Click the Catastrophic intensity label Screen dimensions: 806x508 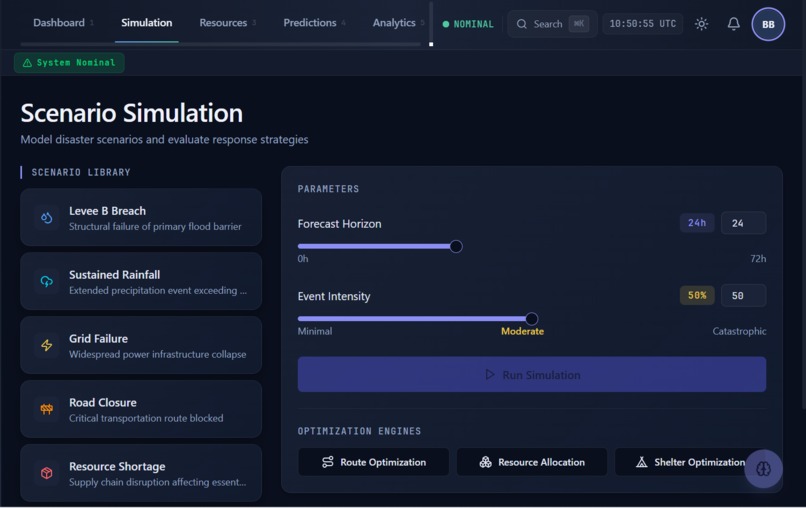[x=739, y=332]
